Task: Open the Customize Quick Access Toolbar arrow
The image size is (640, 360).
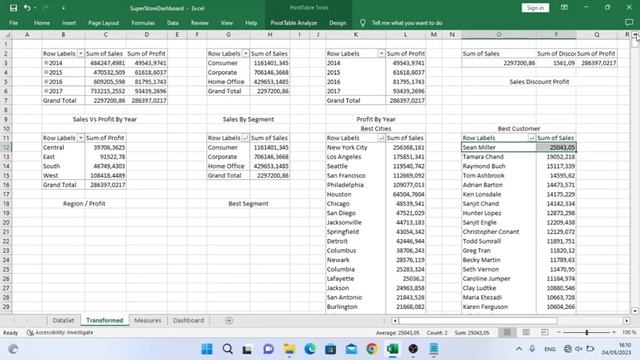Action: coord(63,8)
